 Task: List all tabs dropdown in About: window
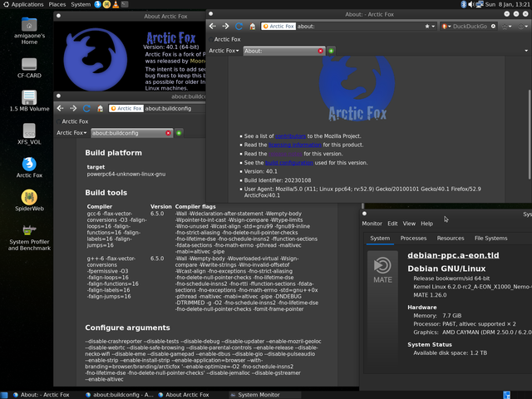click(526, 51)
